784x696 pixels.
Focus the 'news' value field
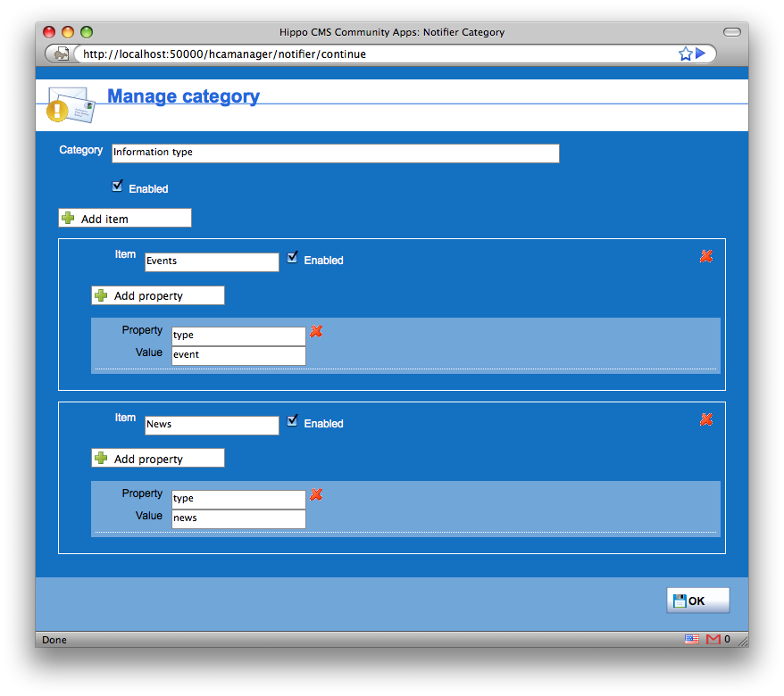point(238,518)
